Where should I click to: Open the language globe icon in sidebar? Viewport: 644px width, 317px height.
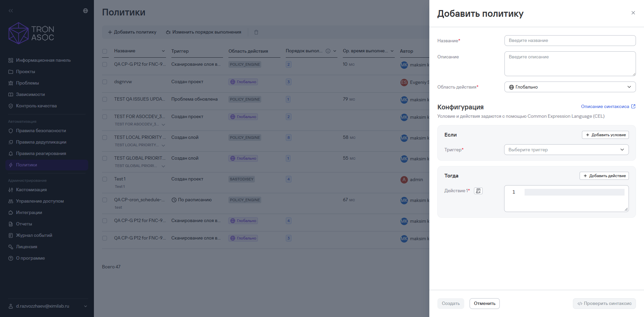coord(86,11)
